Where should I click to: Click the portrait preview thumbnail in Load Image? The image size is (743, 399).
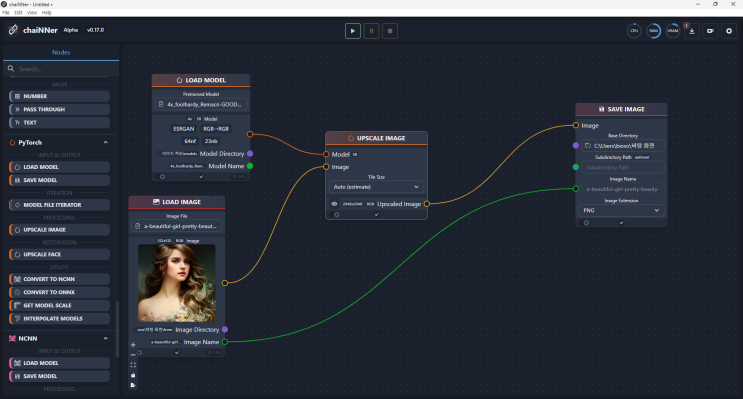pyautogui.click(x=177, y=283)
